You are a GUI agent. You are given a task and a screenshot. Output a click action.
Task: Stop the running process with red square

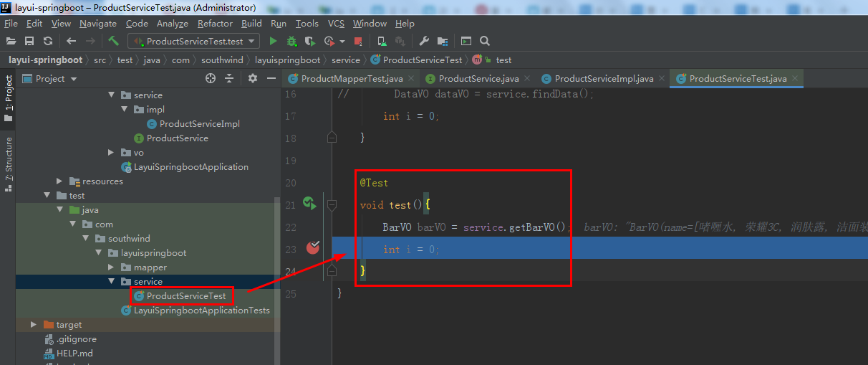pyautogui.click(x=360, y=41)
